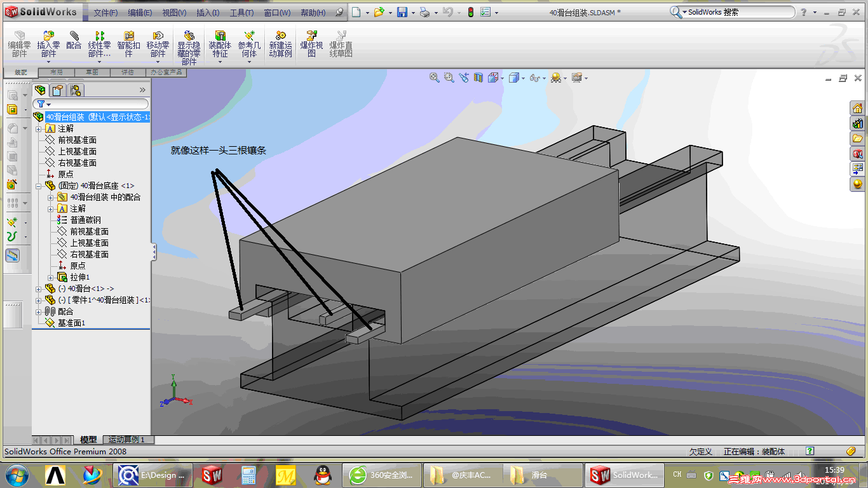This screenshot has height=488, width=868.
Task: Click the Assembly Features (装配体特征) tool
Action: coord(220,43)
